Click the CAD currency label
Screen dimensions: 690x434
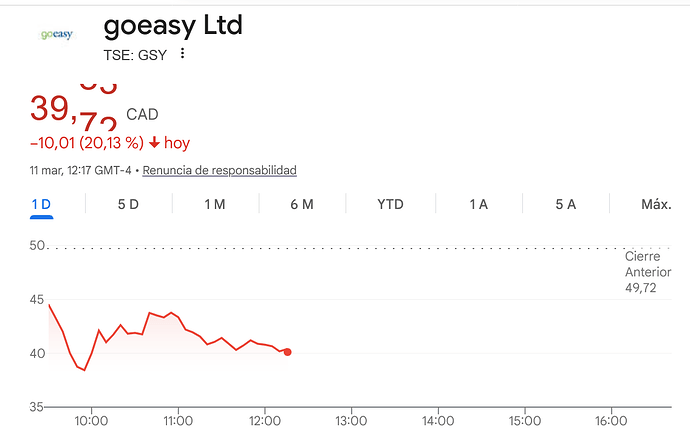point(142,115)
